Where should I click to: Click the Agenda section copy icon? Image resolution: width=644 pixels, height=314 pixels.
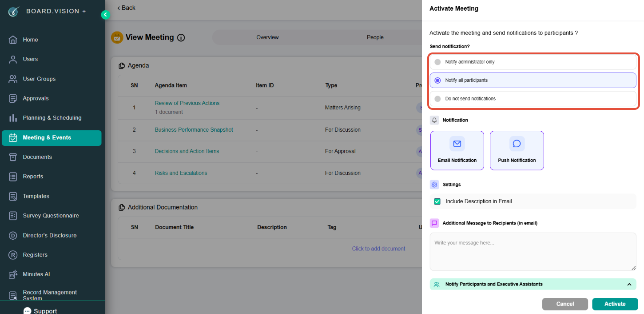pyautogui.click(x=122, y=66)
